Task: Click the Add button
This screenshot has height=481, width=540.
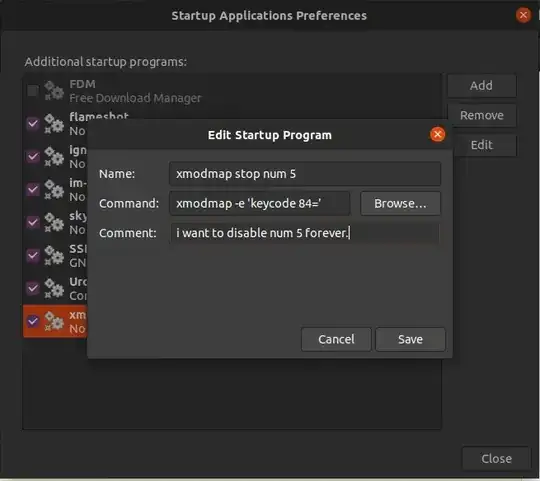Action: (x=481, y=85)
